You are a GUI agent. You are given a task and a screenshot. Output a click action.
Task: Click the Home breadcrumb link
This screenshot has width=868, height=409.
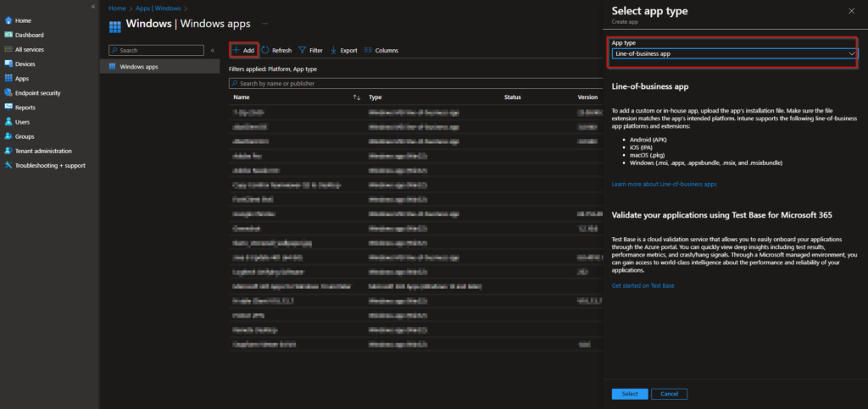[x=117, y=8]
